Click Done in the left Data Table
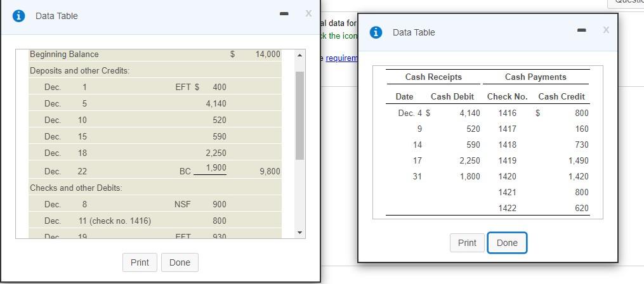644x284 pixels. 180,262
